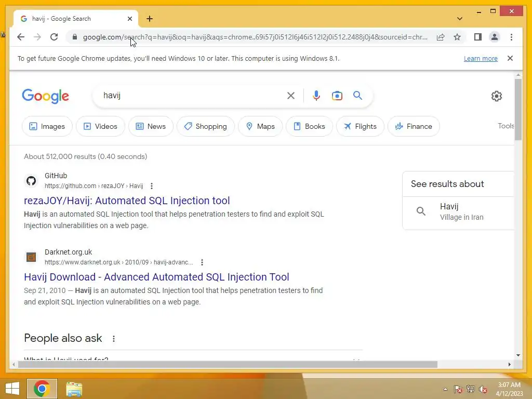This screenshot has width=532, height=399.
Task: View site information via the padlock icon
Action: pyautogui.click(x=75, y=37)
